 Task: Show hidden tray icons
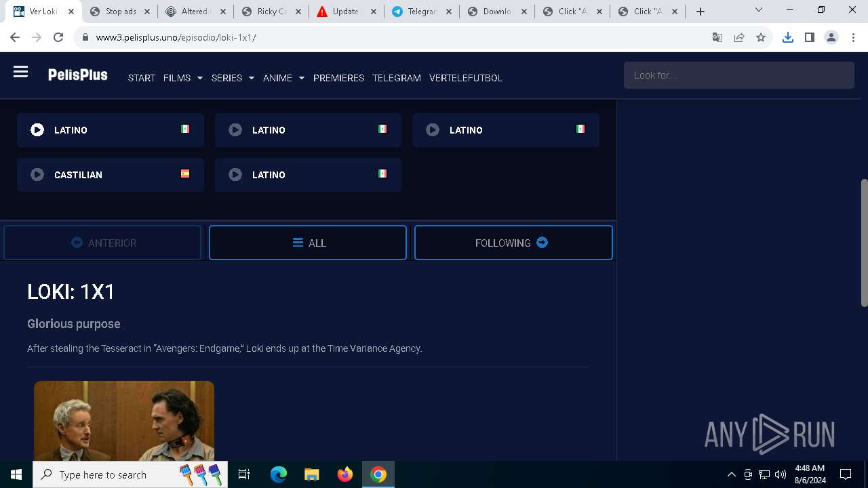pos(731,474)
